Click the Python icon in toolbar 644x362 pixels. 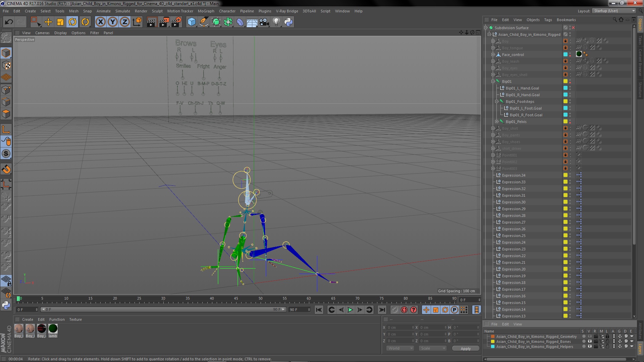point(288,22)
